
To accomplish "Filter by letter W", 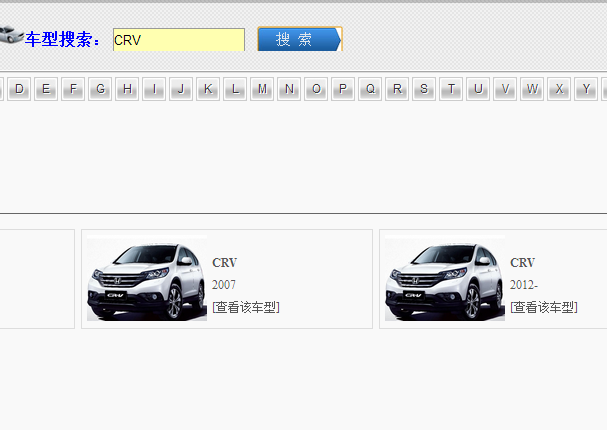I will coord(532,89).
